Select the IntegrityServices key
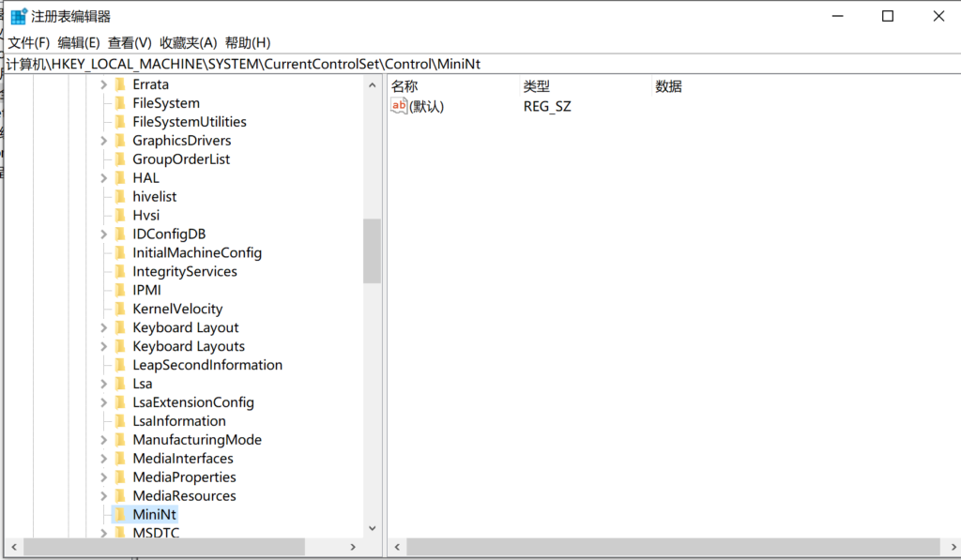 tap(185, 271)
